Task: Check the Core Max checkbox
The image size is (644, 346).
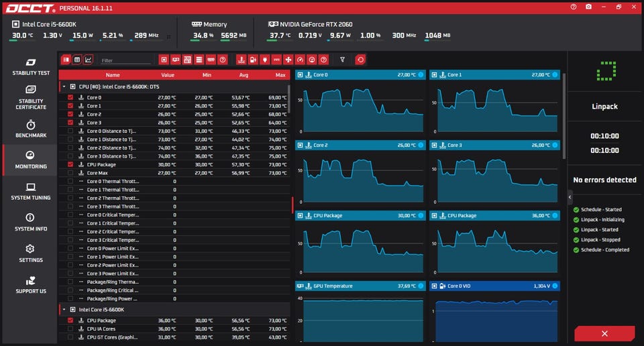Action: (x=70, y=173)
